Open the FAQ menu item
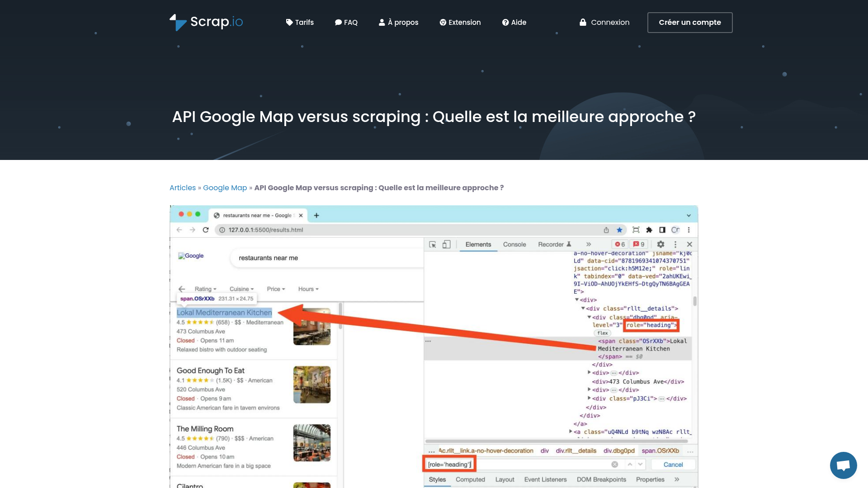 tap(346, 22)
